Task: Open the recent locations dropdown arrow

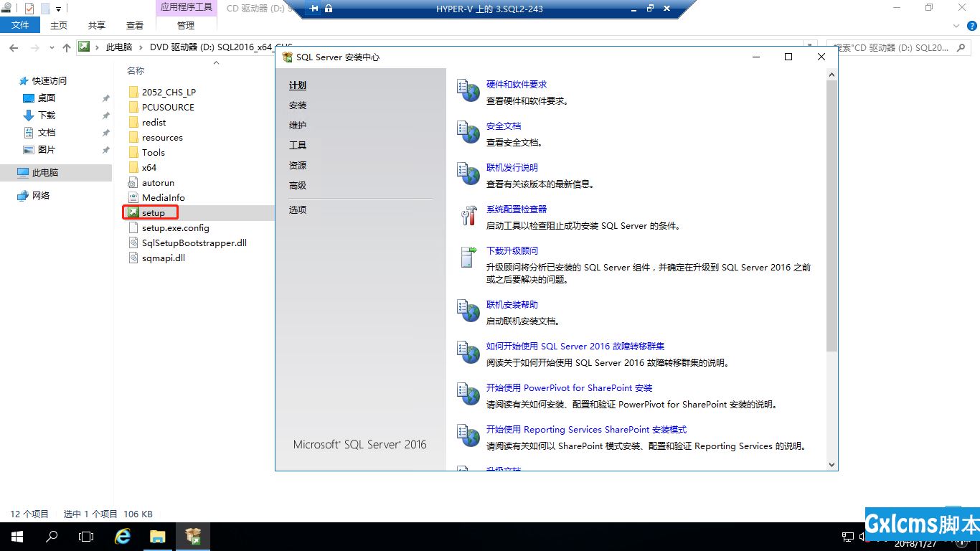Action: 52,47
